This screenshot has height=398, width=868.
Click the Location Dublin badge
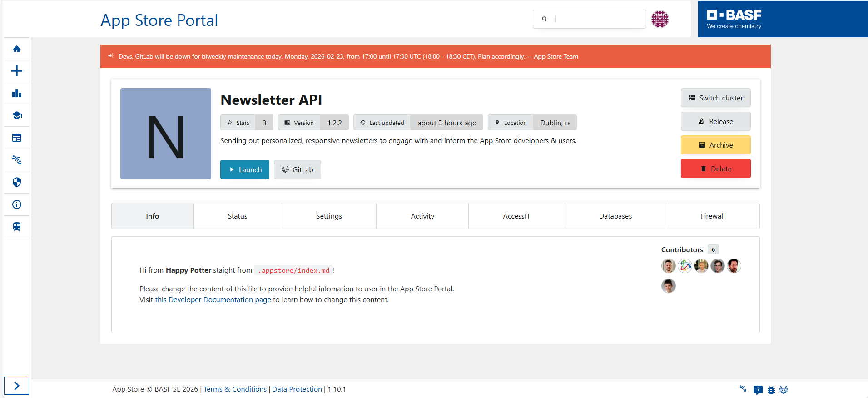point(532,123)
